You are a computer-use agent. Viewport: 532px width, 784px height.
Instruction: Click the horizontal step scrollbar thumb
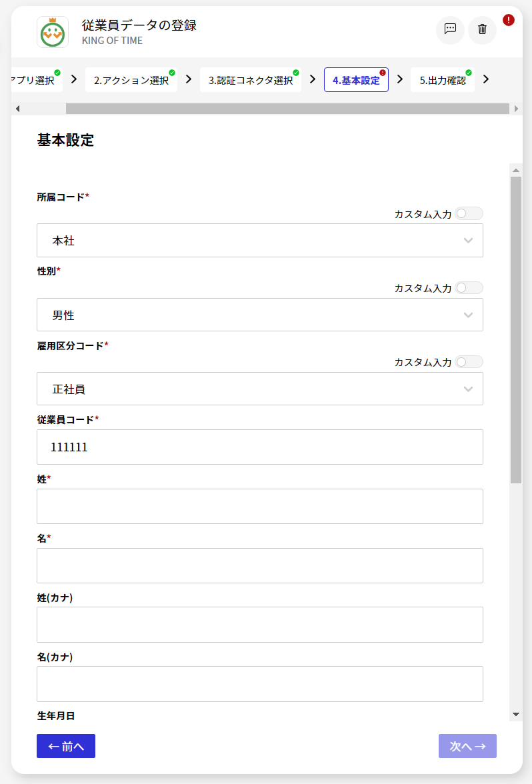pyautogui.click(x=287, y=109)
